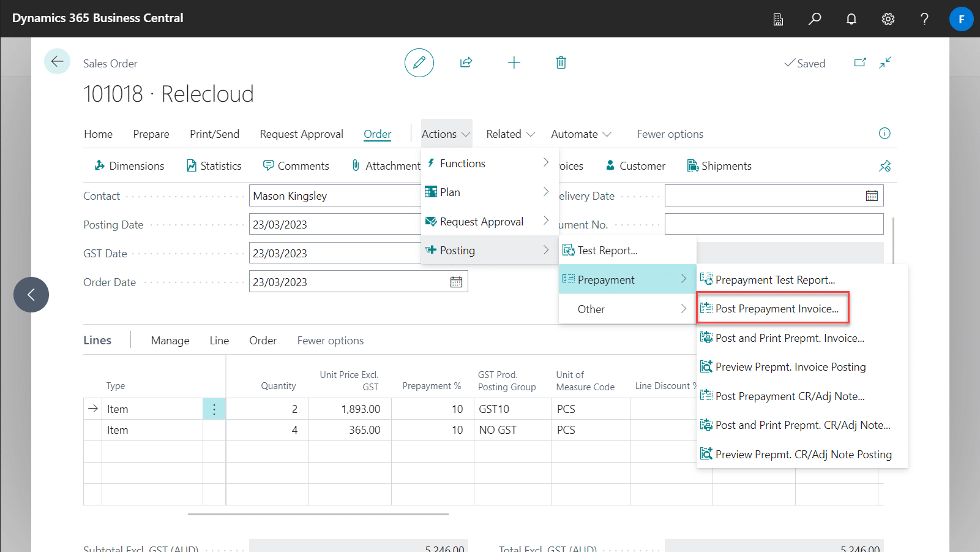This screenshot has height=552, width=980.
Task: Select Test Report menu item
Action: 627,250
